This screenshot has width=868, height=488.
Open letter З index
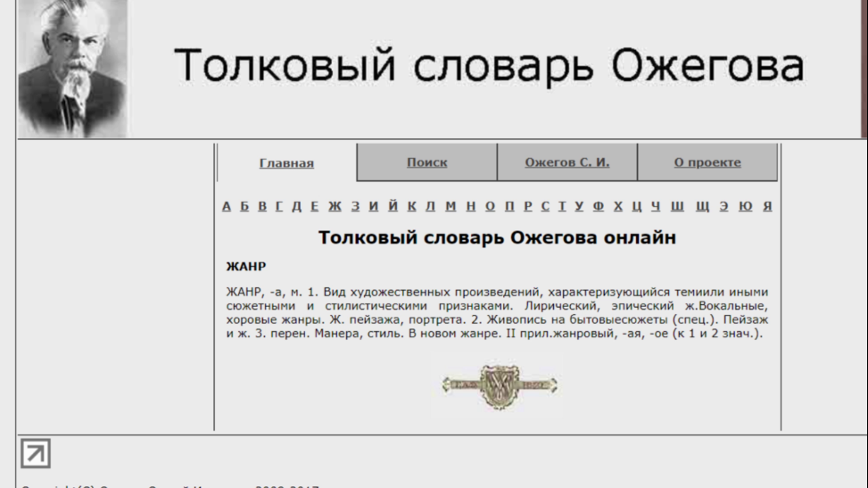click(355, 206)
